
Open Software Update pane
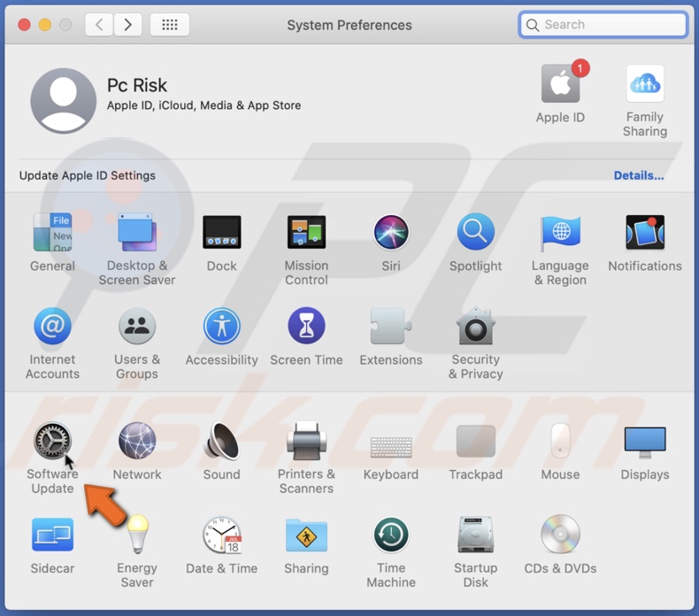(x=52, y=441)
